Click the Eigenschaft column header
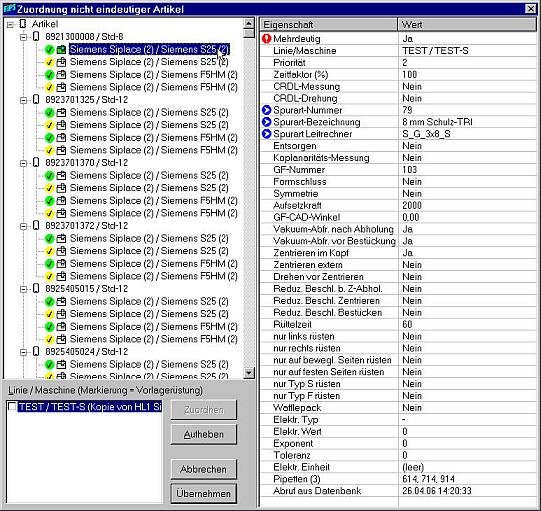 [x=328, y=24]
